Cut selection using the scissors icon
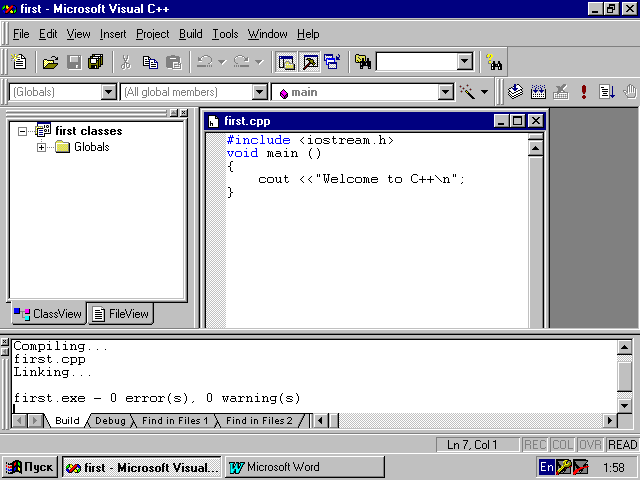Screen dimensions: 640x480 tap(126, 62)
